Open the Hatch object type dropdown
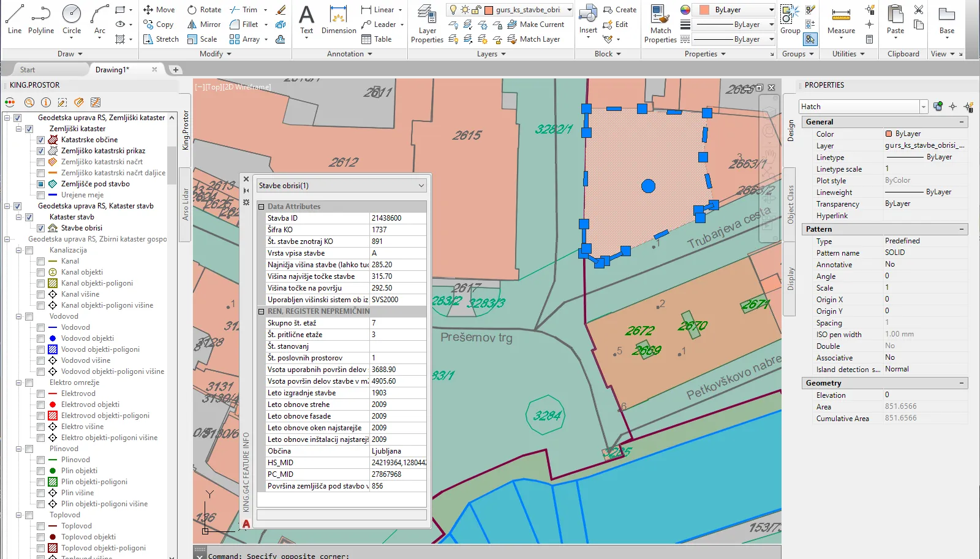 pyautogui.click(x=923, y=107)
